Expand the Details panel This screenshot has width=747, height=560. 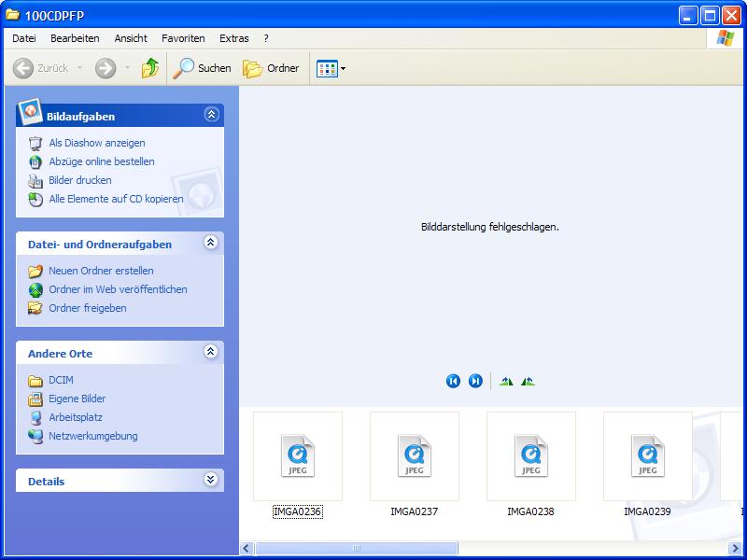point(211,480)
